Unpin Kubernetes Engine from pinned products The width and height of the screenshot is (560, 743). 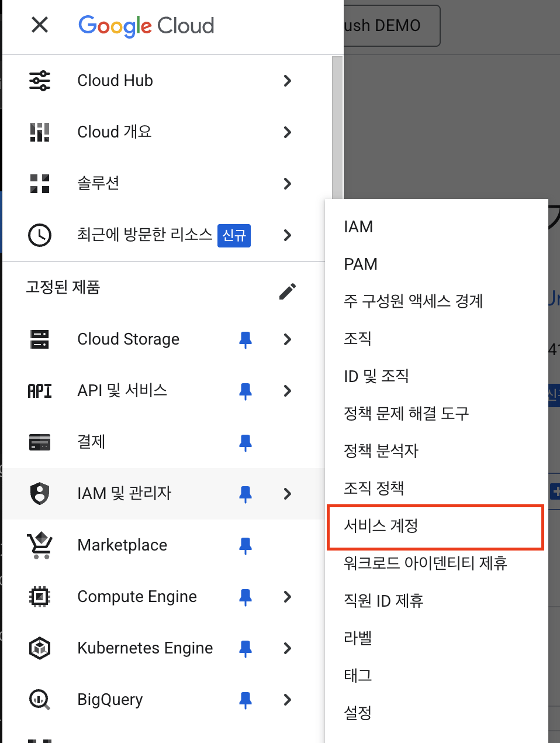[246, 649]
